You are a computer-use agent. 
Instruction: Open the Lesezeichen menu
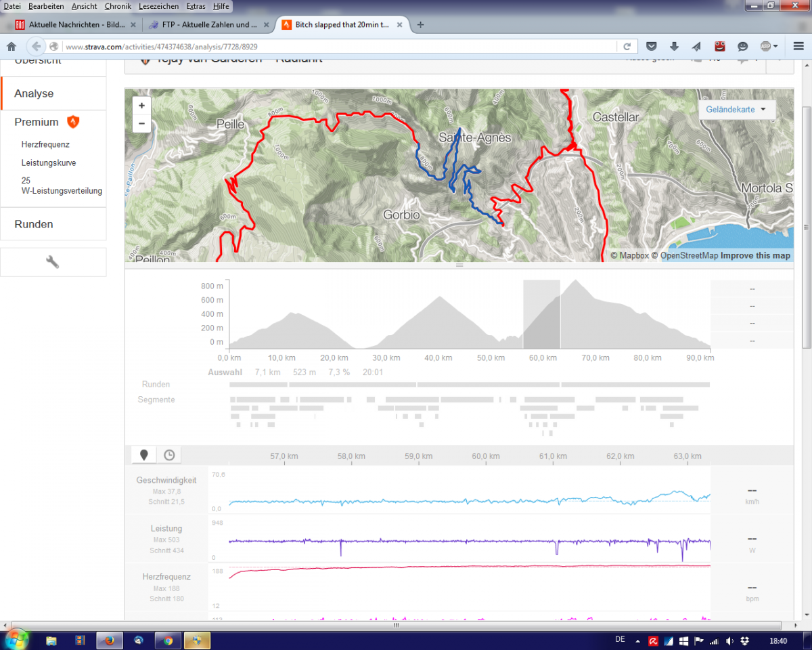click(158, 6)
